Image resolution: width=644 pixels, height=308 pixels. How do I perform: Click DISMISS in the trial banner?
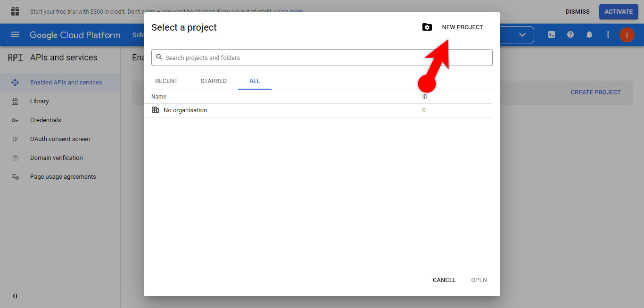pos(578,12)
